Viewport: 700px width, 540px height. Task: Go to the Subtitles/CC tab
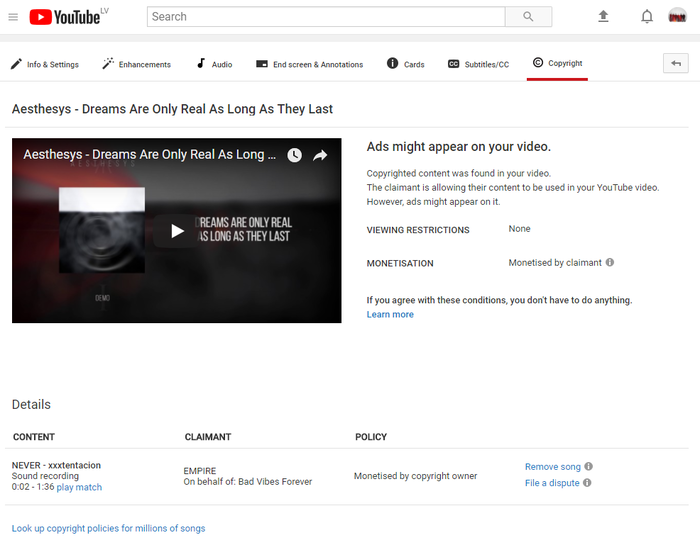click(478, 64)
